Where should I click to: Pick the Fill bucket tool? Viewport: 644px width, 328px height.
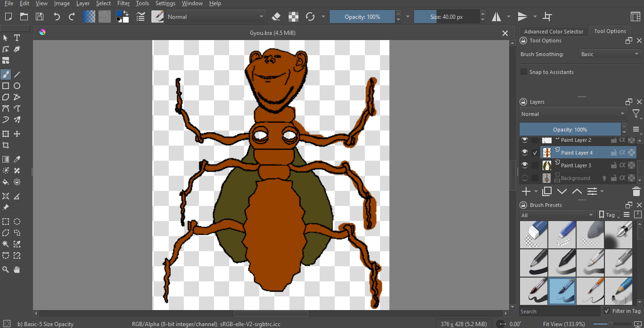point(6,182)
